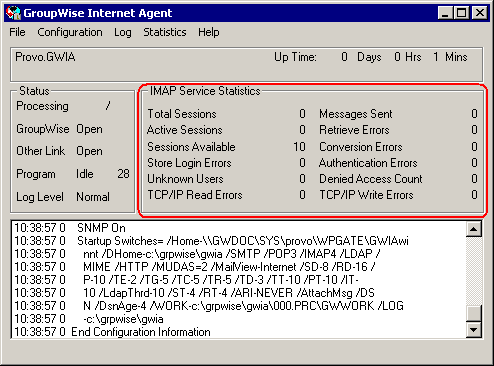Click the Status group heading
This screenshot has height=366, width=494.
pyautogui.click(x=34, y=91)
